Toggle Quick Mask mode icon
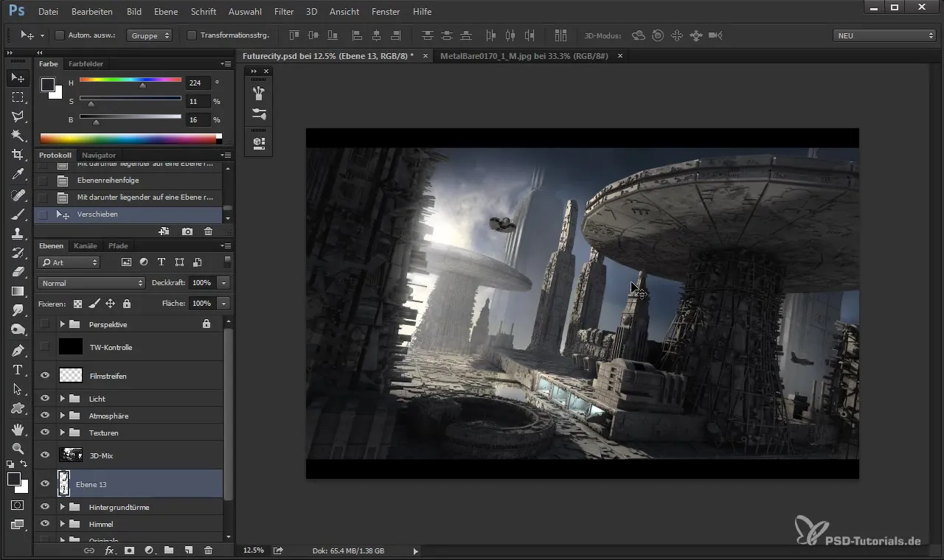Screen dimensions: 944x560 (18, 505)
